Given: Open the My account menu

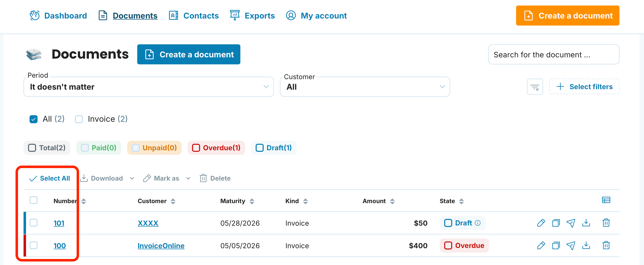Looking at the screenshot, I should (x=316, y=16).
